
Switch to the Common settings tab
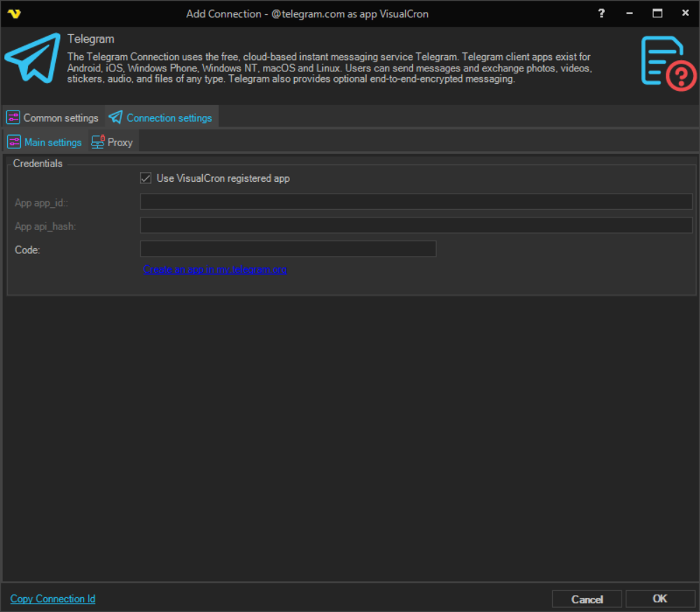pos(53,118)
